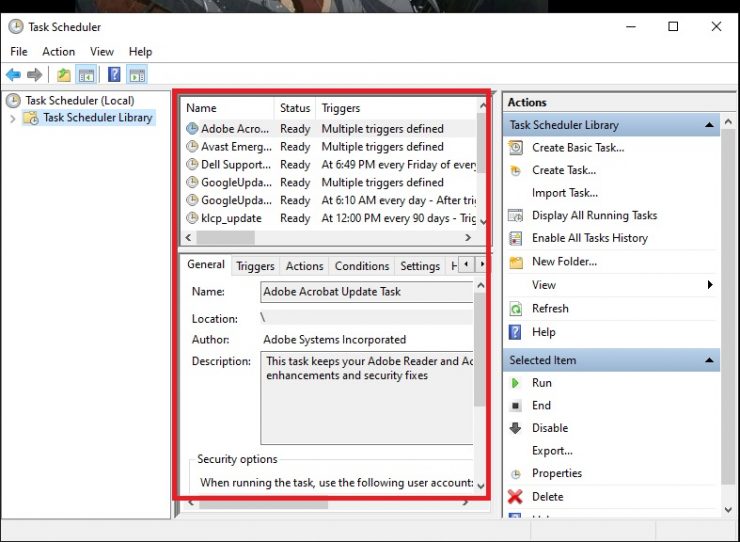Toggle the Show/Hide Action Pane icon
Viewport: 740px width, 542px height.
(137, 75)
